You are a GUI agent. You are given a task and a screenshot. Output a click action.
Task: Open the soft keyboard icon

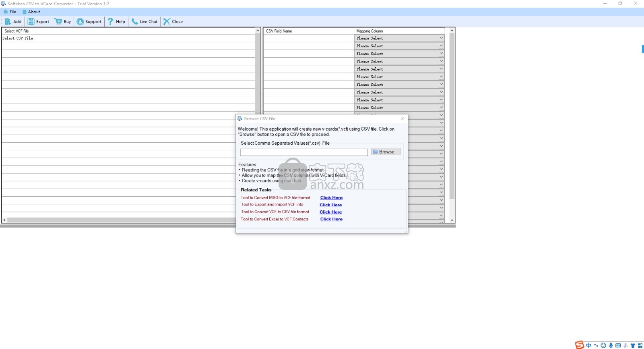point(618,345)
